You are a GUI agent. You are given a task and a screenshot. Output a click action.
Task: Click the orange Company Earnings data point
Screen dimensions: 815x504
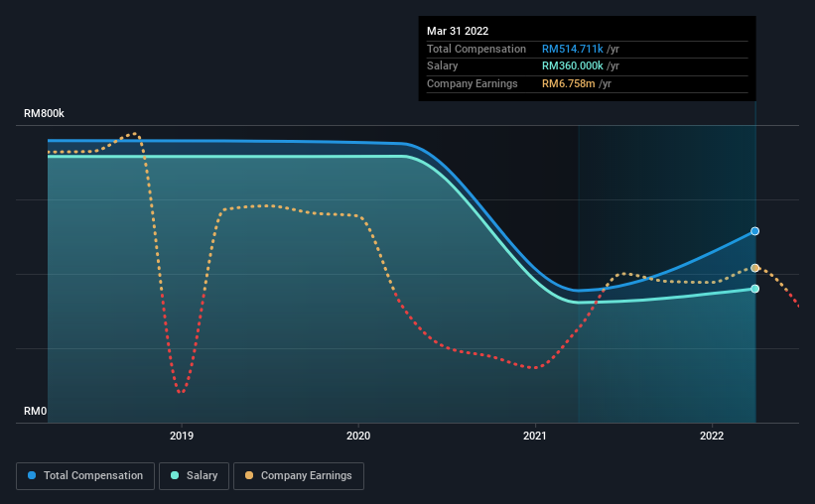click(754, 268)
